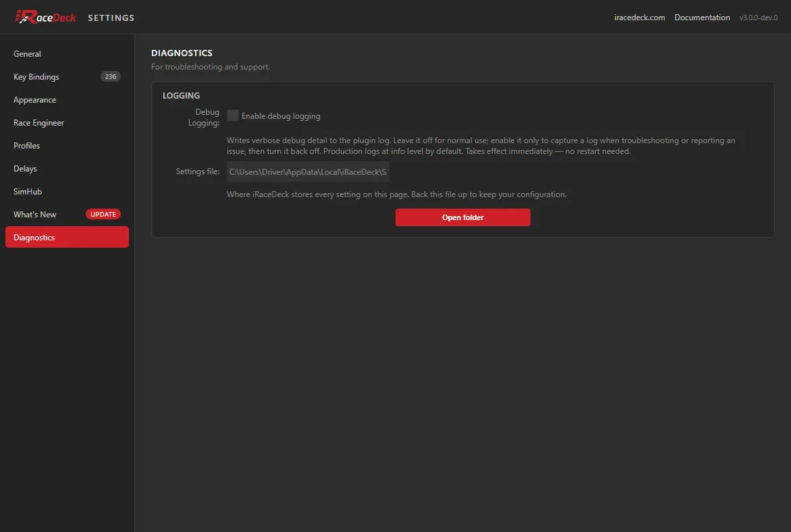Click the 'Writes verbose debug detail' description

tap(481, 145)
